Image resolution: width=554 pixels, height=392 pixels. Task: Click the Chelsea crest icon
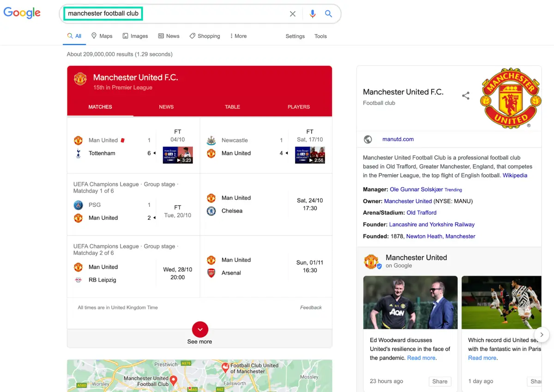211,211
